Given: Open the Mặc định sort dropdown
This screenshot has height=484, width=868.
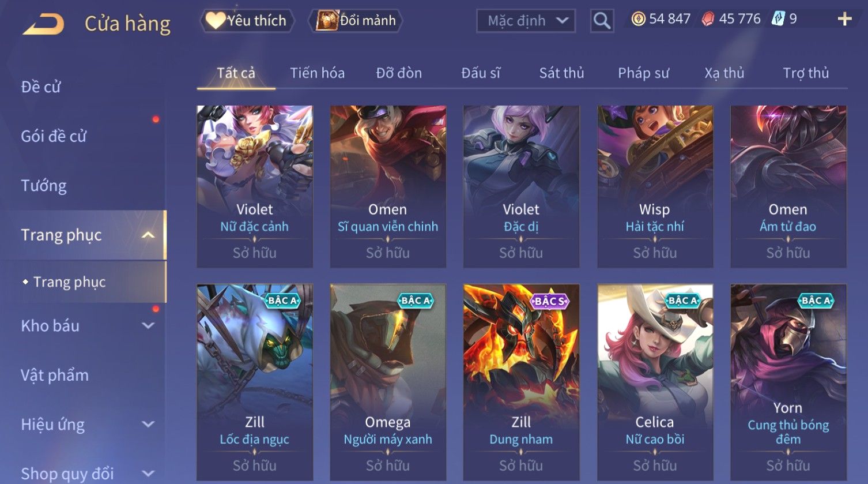Looking at the screenshot, I should click(x=526, y=21).
